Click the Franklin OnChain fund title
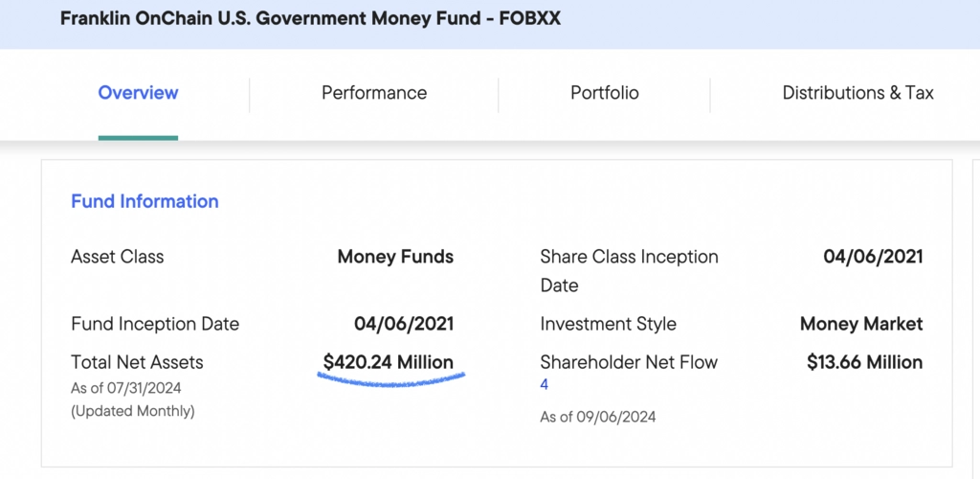The width and height of the screenshot is (980, 479). click(x=310, y=19)
